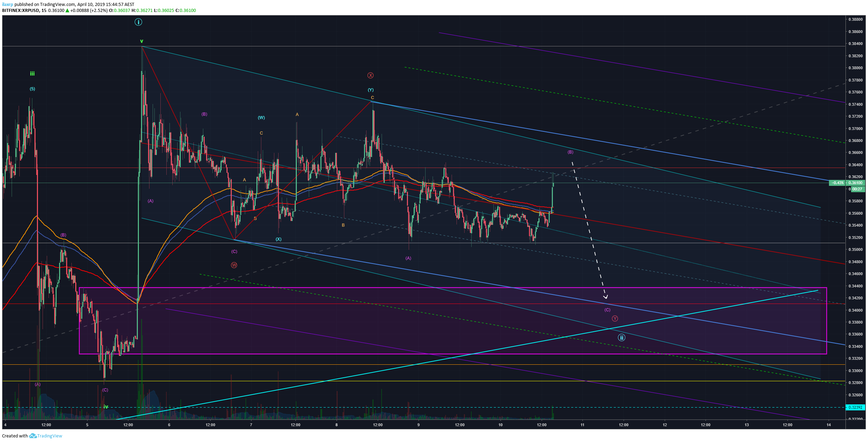Click date 14 on the time axis
The height and width of the screenshot is (442, 868).
829,425
